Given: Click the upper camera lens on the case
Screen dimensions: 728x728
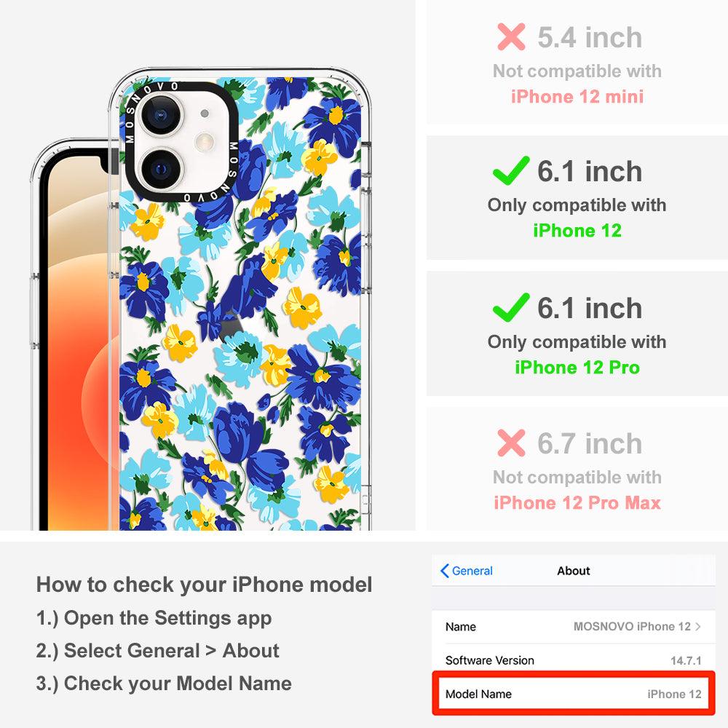Looking at the screenshot, I should pyautogui.click(x=161, y=115).
